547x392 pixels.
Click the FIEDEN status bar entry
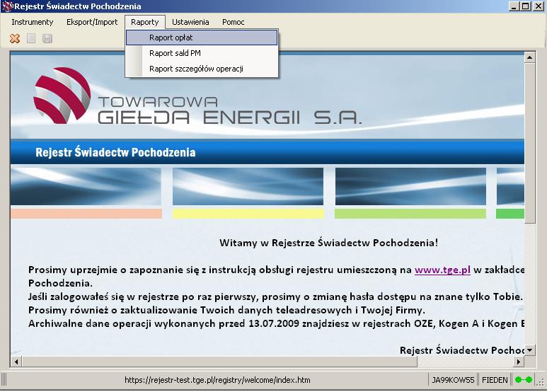(x=495, y=380)
